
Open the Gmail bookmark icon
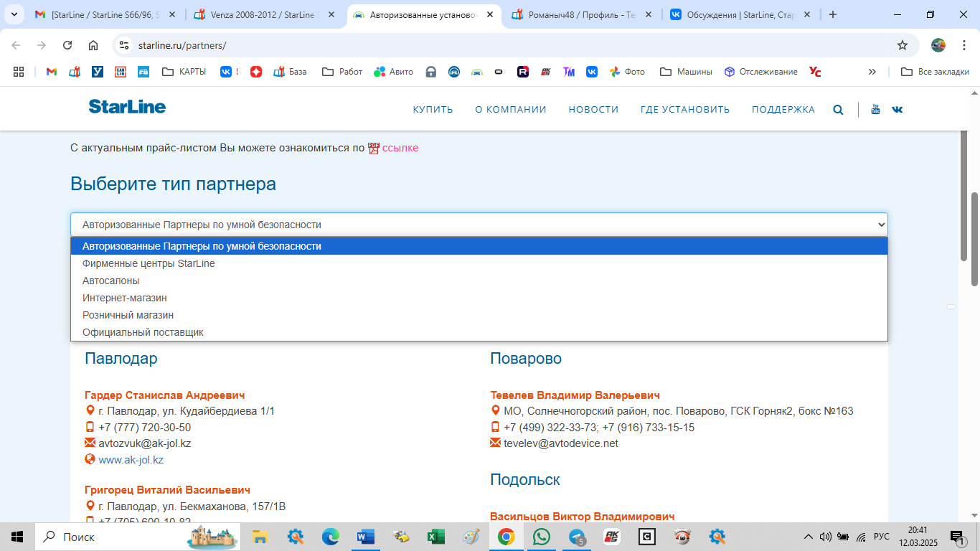pos(52,72)
